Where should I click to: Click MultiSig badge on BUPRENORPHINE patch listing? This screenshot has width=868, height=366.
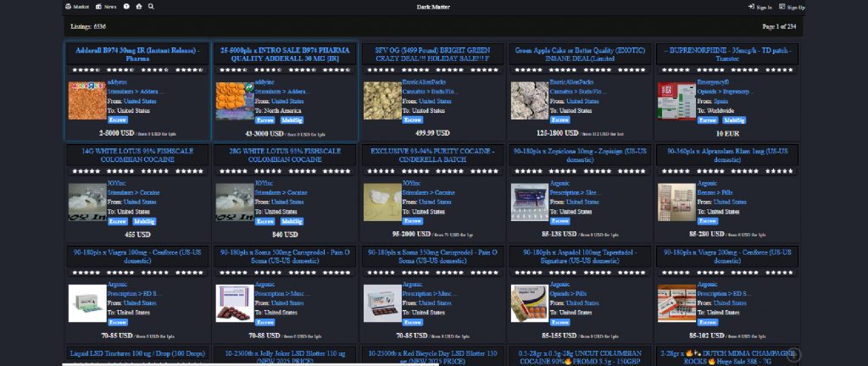734,120
